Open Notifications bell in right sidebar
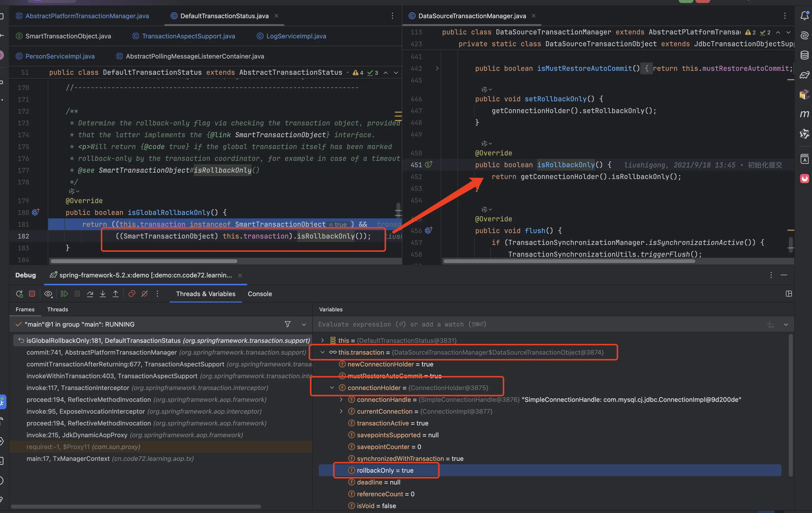This screenshot has width=812, height=513. point(804,15)
